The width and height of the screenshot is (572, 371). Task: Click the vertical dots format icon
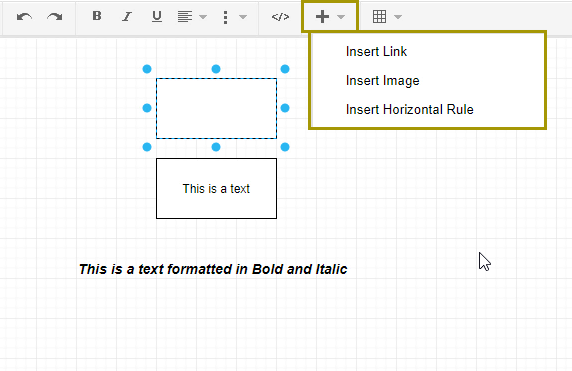(225, 17)
